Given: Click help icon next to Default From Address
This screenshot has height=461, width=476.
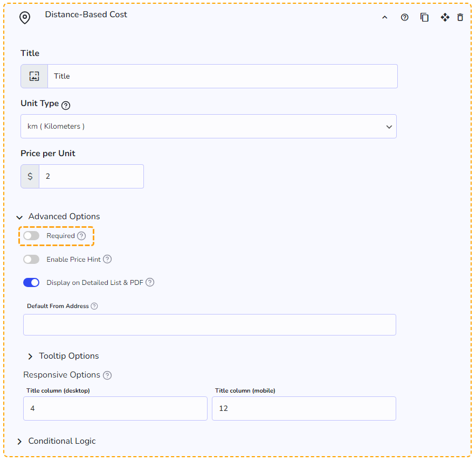Looking at the screenshot, I should 94,306.
